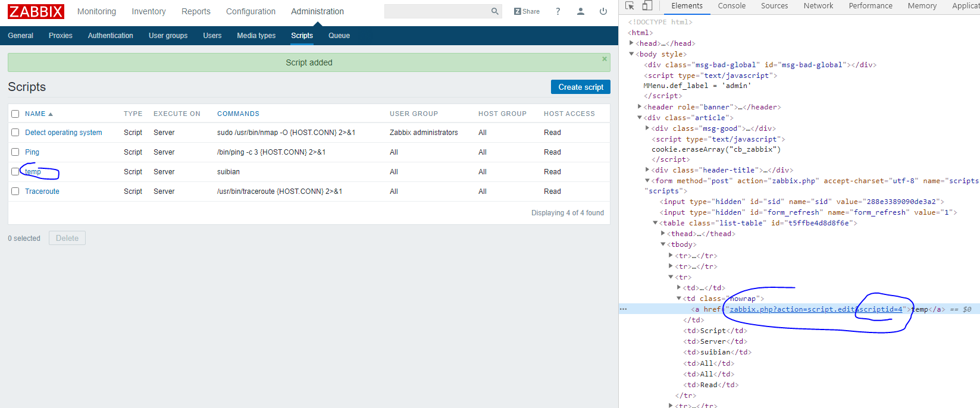
Task: Open the Ping script link
Action: [x=32, y=152]
